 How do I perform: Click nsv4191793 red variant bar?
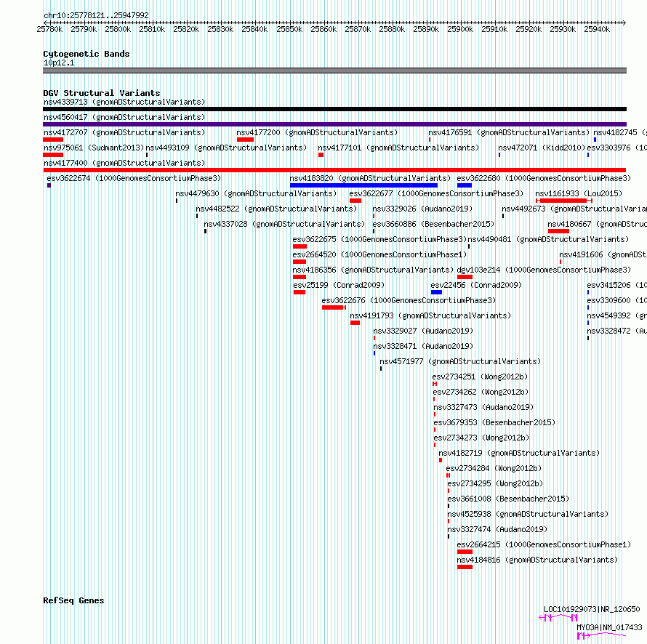click(x=355, y=323)
